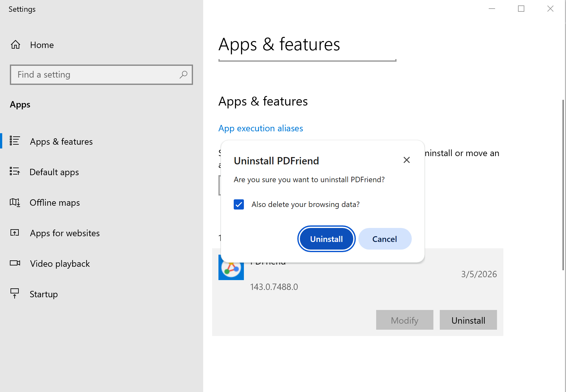Select the Video playback camera icon
Viewport: 566px width, 392px height.
click(15, 263)
